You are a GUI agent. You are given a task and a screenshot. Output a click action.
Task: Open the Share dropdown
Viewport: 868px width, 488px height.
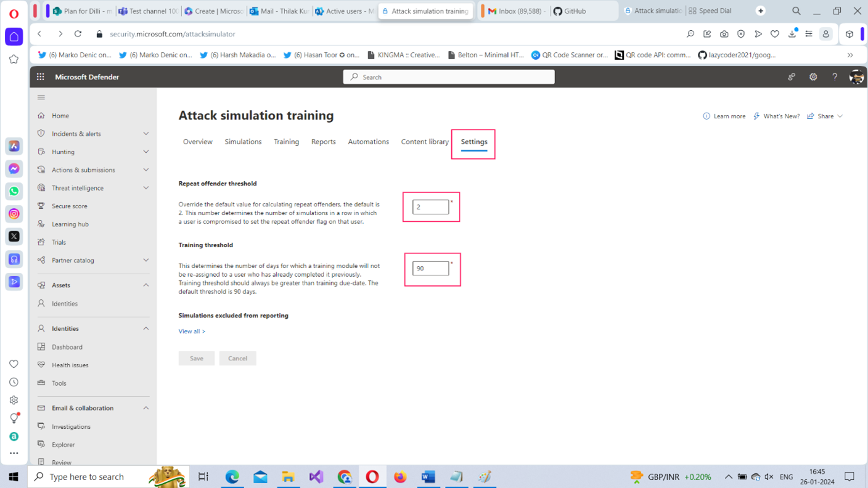point(825,116)
